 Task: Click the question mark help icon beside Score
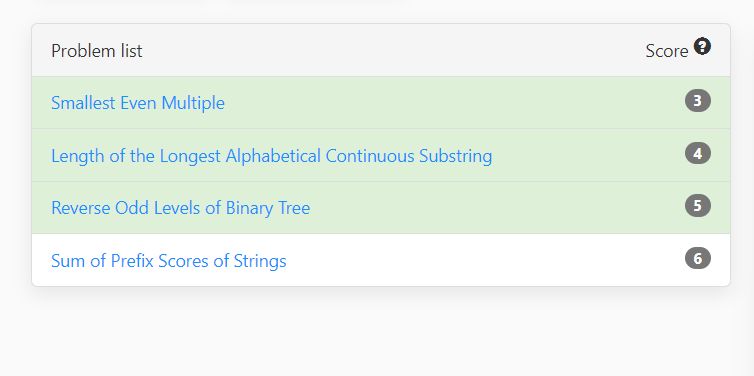(702, 47)
